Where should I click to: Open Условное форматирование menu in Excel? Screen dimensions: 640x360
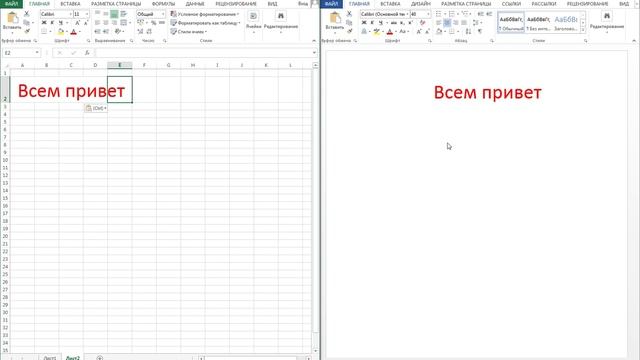tap(205, 14)
